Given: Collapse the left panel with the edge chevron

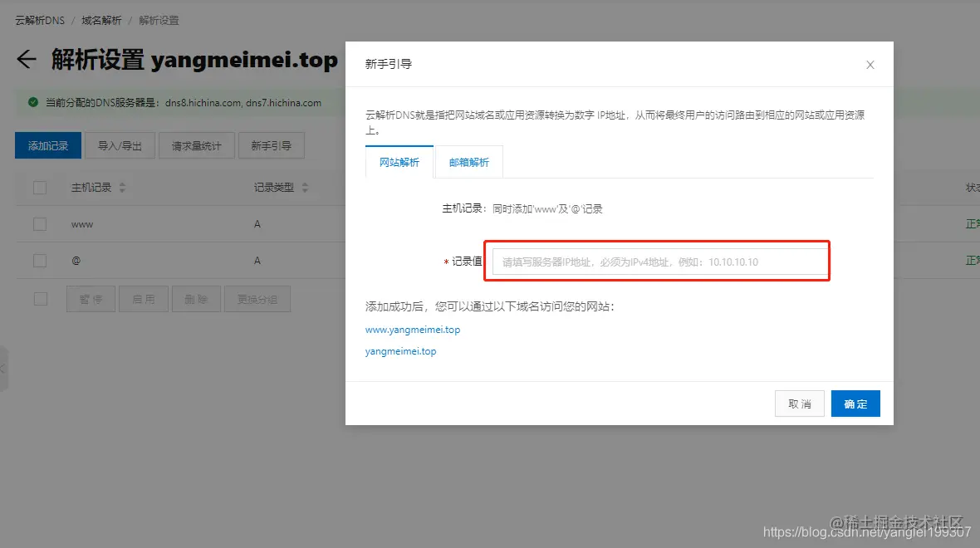Looking at the screenshot, I should [x=5, y=369].
